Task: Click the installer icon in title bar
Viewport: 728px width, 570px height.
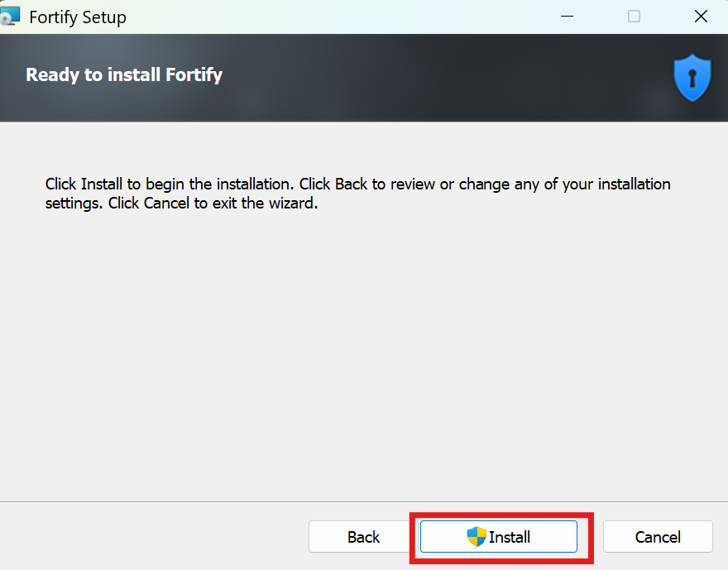Action: tap(11, 17)
